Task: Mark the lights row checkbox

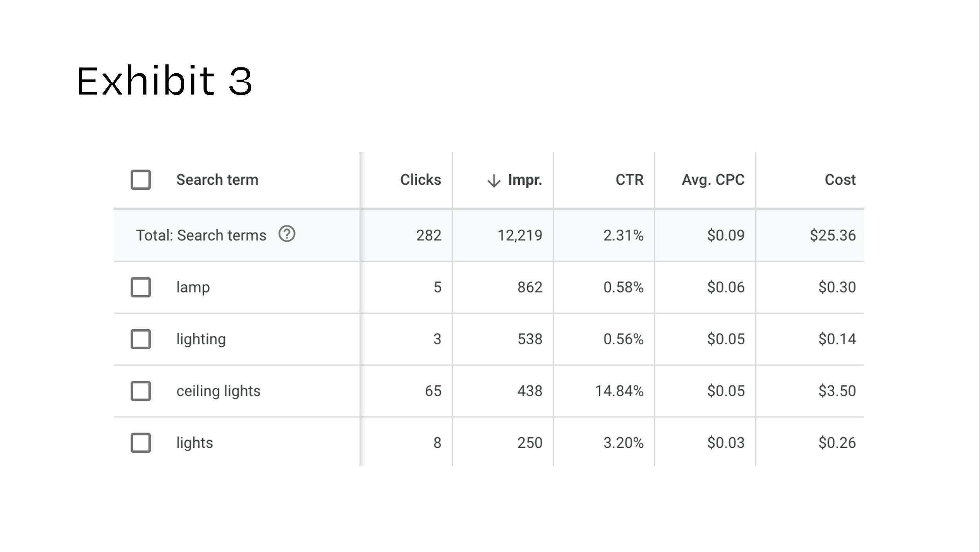Action: click(x=141, y=443)
